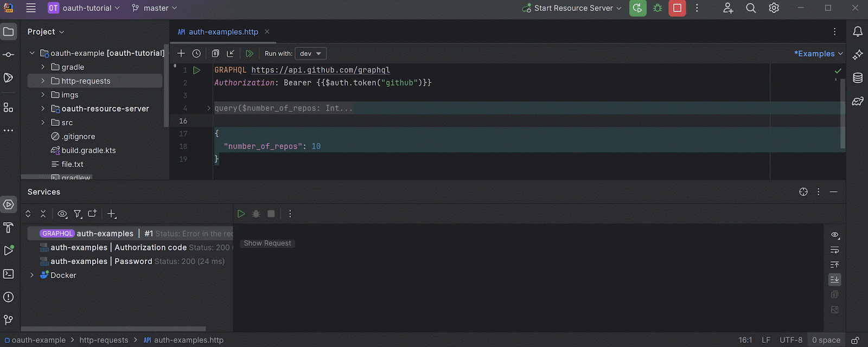The height and width of the screenshot is (347, 868).
Task: Open the master branch menu
Action: coord(155,8)
